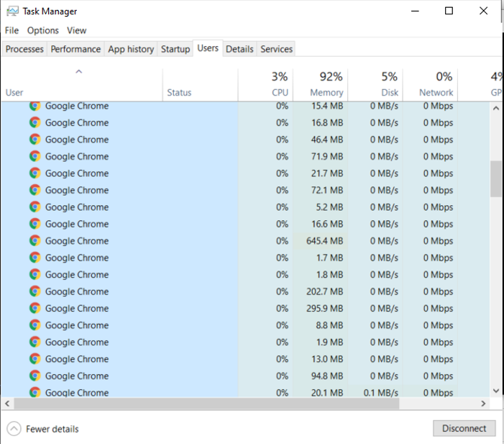Viewport: 504px width, 444px height.
Task: Click Chrome icon in the 21.7 MB row
Action: point(35,173)
